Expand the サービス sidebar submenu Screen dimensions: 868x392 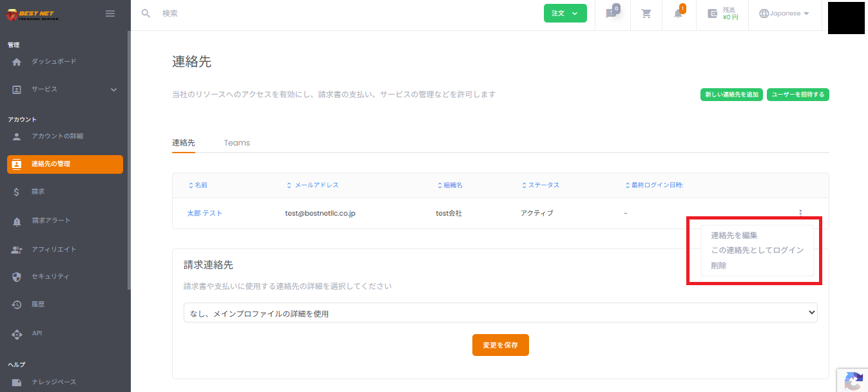coord(114,90)
